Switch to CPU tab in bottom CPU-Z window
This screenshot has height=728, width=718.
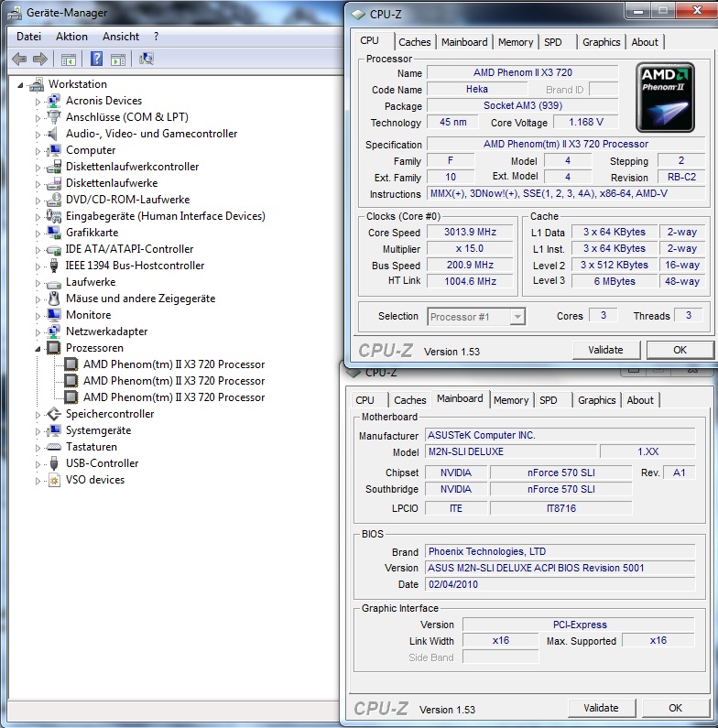[x=365, y=400]
